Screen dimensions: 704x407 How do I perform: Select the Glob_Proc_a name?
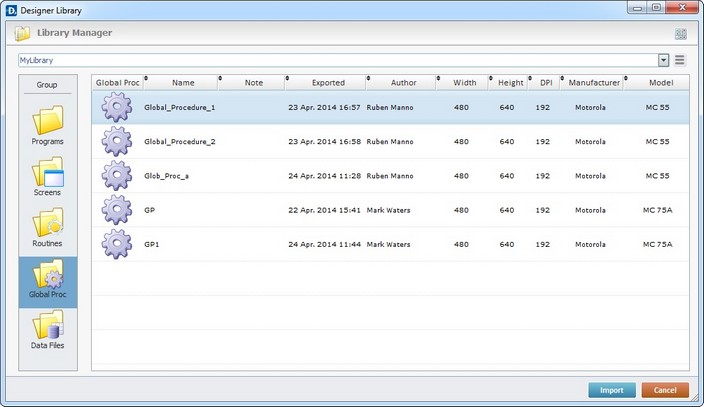pos(166,176)
